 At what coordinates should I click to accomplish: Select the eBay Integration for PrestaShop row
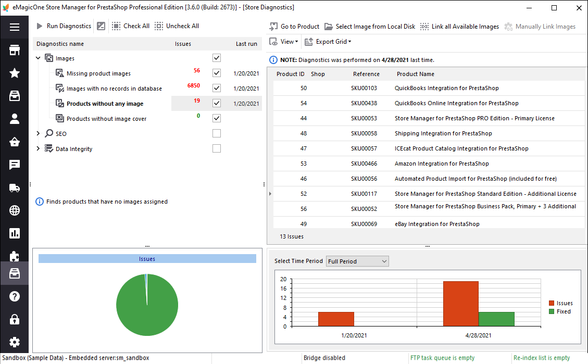pos(429,223)
